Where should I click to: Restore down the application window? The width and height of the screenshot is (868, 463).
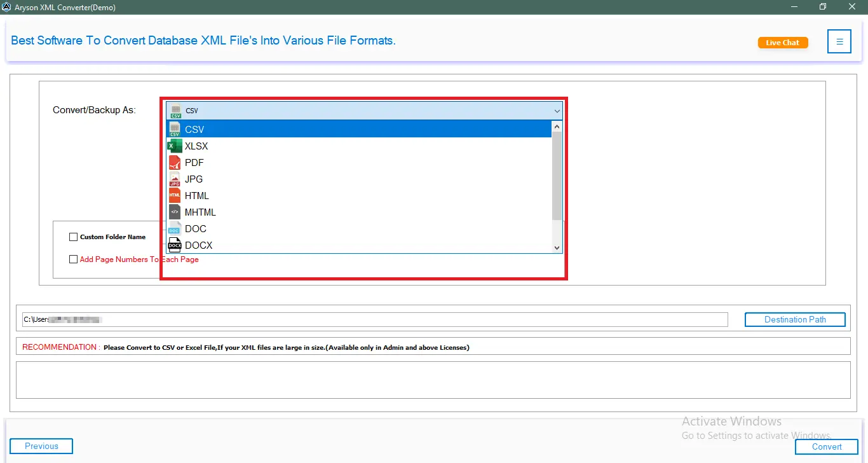click(824, 7)
